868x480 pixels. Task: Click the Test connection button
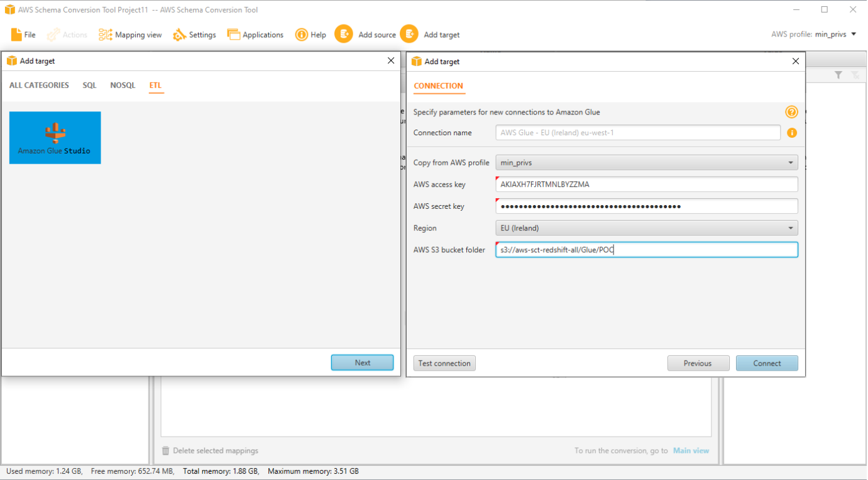[x=444, y=363]
